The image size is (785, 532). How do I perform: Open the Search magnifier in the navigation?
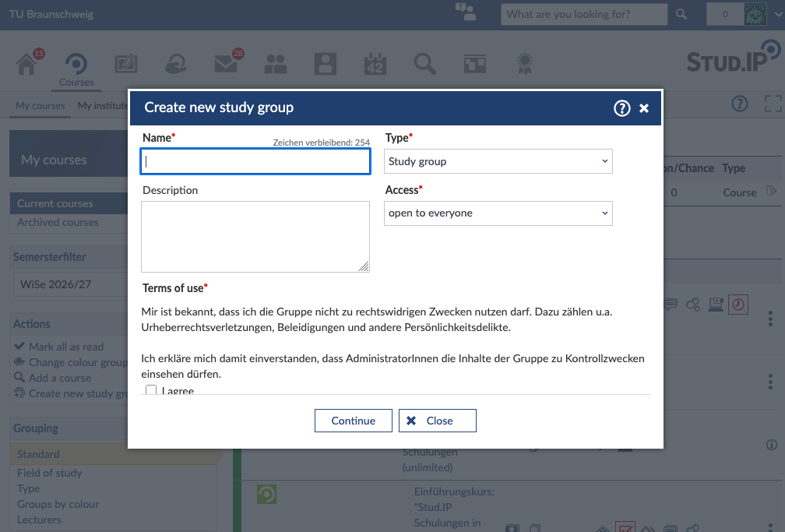click(425, 64)
